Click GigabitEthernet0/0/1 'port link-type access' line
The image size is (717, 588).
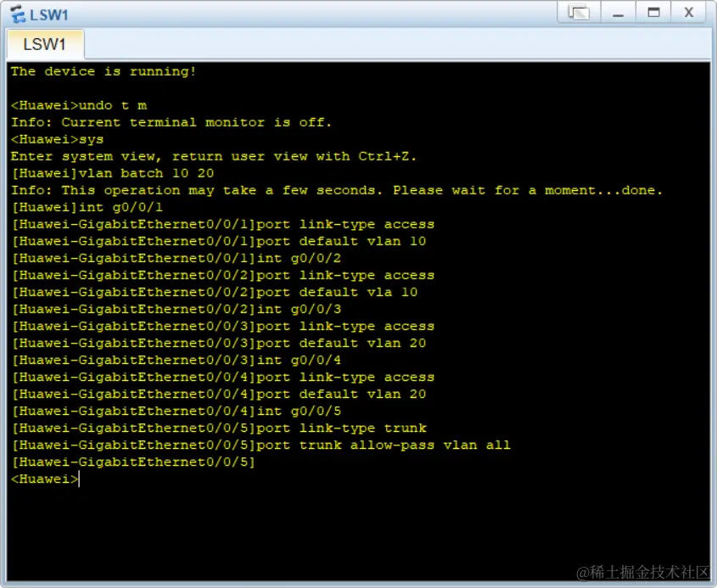[222, 224]
